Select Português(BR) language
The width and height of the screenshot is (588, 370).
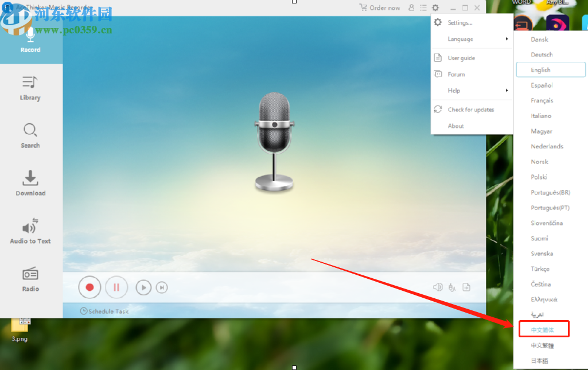(551, 192)
